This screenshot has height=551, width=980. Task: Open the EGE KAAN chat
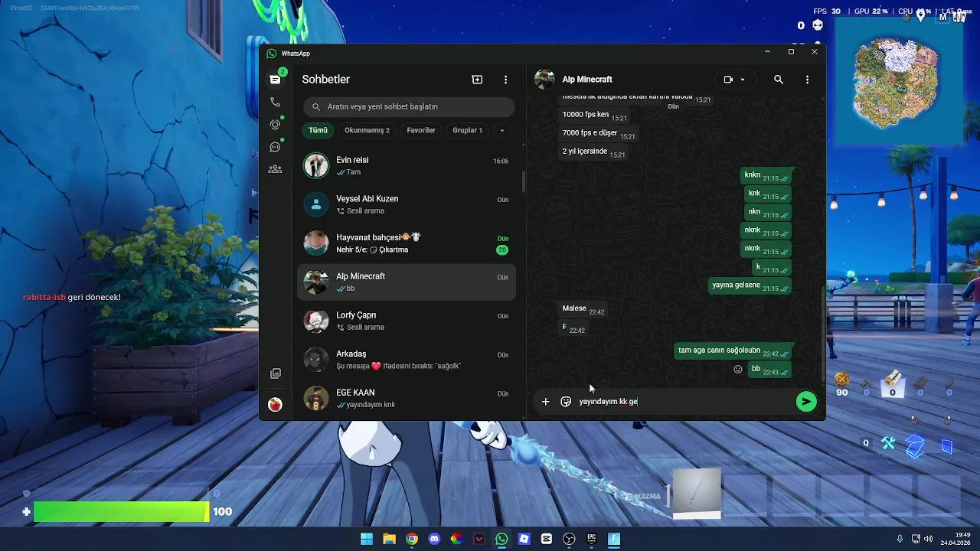coord(407,399)
